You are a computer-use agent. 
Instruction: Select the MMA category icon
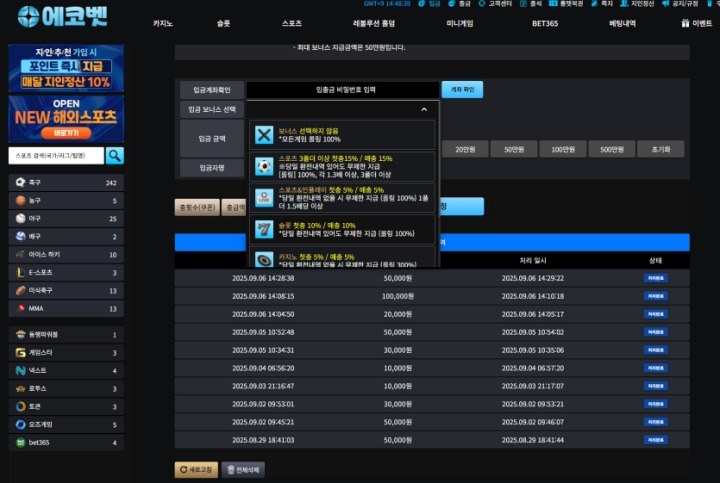(20, 308)
